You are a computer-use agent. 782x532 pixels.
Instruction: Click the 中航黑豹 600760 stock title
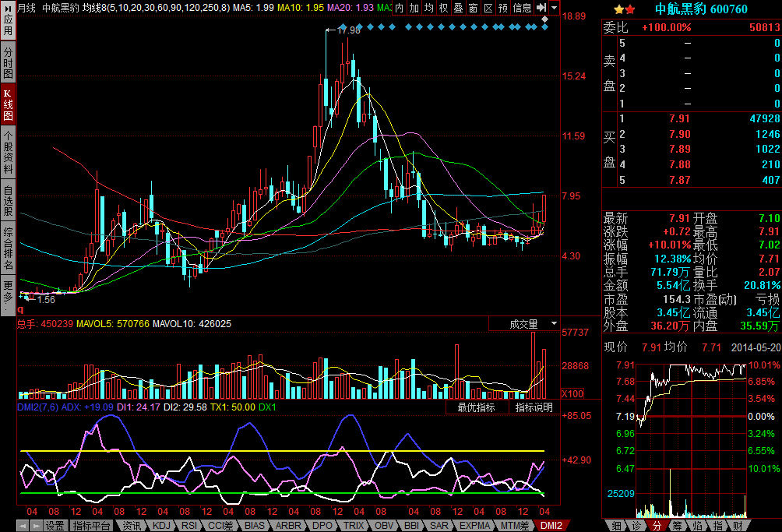tap(701, 9)
